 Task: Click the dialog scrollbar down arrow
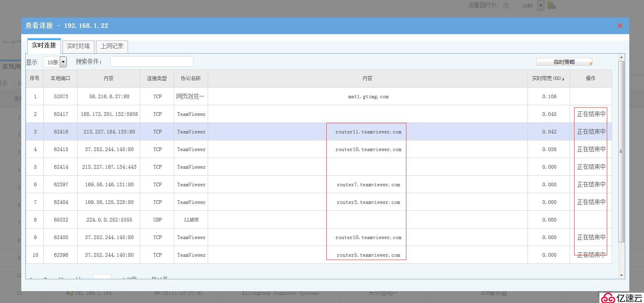[622, 276]
